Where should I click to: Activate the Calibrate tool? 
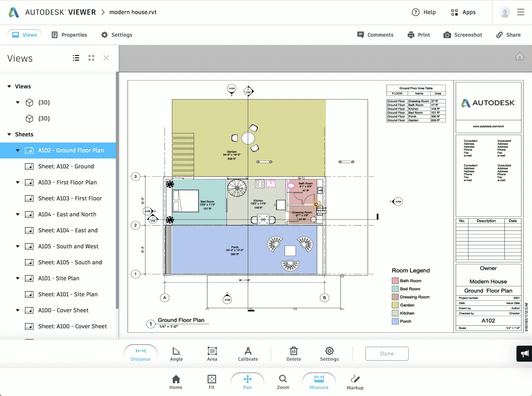(x=248, y=354)
